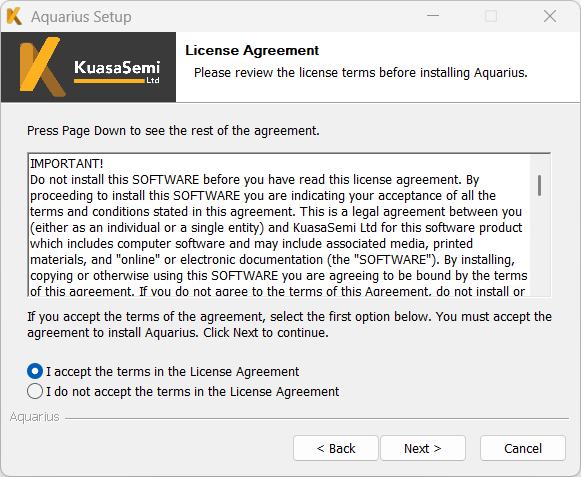Image resolution: width=581 pixels, height=477 pixels.
Task: Close the Aquarius Setup window
Action: coord(550,16)
